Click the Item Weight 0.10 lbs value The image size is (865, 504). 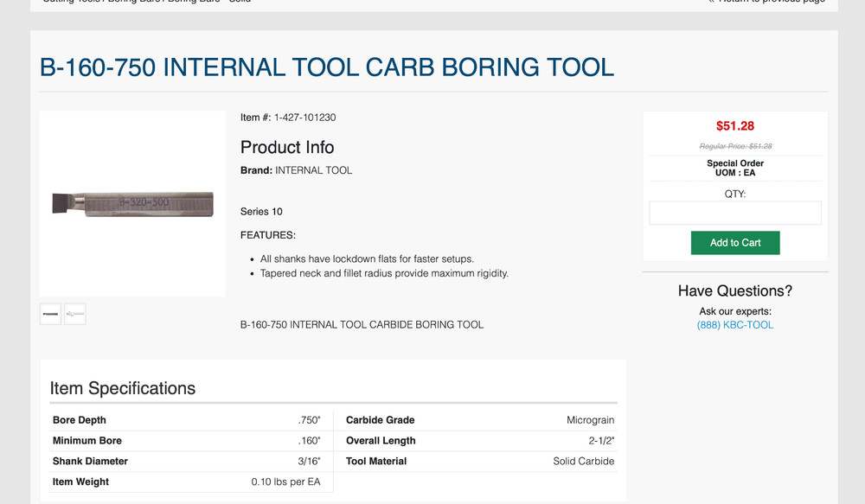tap(285, 482)
